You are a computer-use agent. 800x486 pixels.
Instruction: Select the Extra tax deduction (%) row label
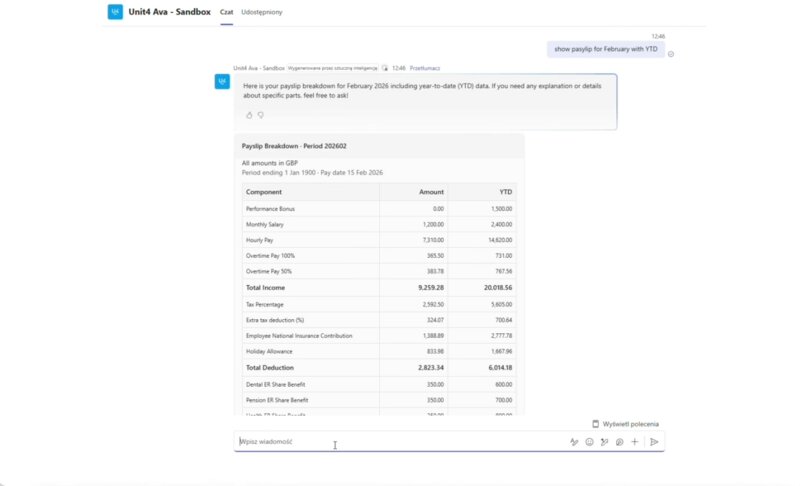275,320
